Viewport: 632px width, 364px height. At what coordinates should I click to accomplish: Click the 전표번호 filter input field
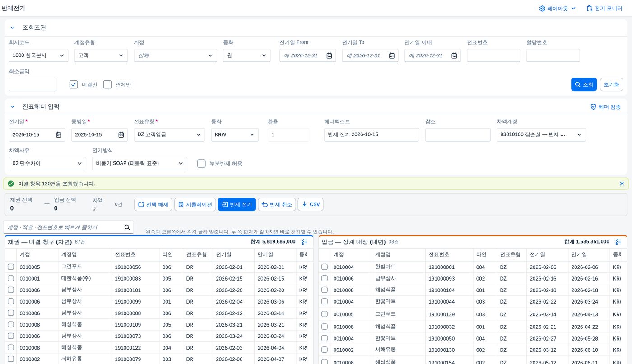tap(493, 55)
